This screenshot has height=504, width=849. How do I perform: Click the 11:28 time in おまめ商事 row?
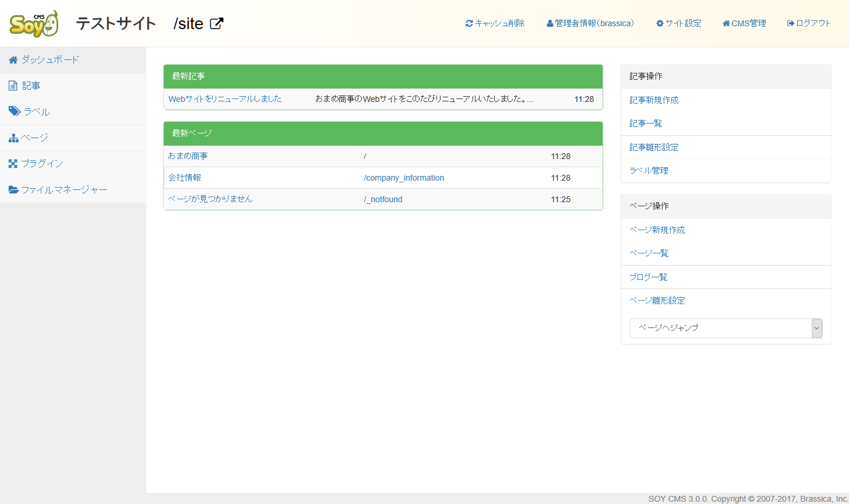pos(561,156)
